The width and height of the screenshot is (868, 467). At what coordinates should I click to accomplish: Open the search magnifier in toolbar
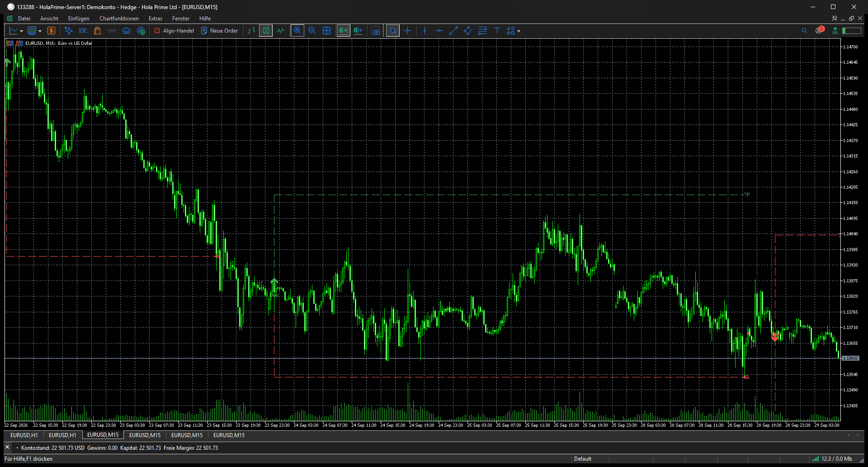(804, 31)
